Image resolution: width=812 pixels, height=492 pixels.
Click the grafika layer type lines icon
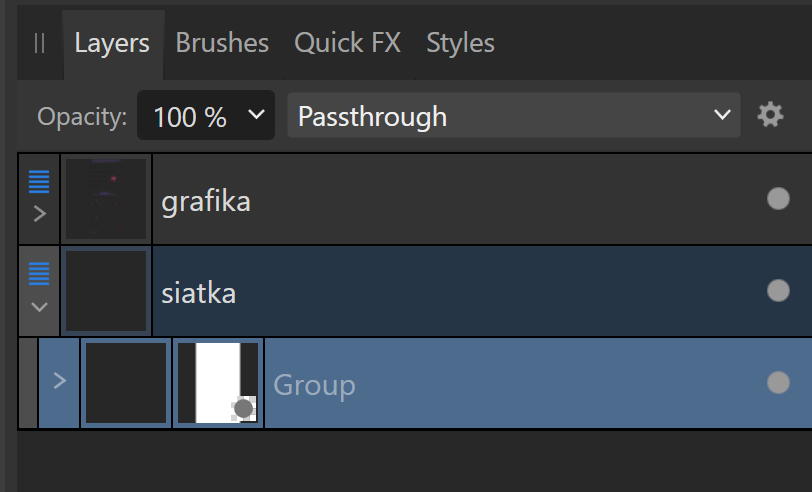39,182
